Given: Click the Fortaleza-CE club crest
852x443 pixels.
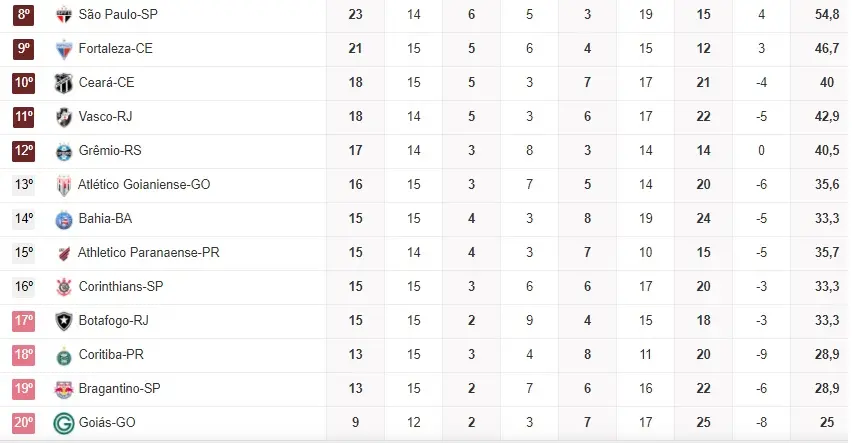Looking at the screenshot, I should click(64, 49).
